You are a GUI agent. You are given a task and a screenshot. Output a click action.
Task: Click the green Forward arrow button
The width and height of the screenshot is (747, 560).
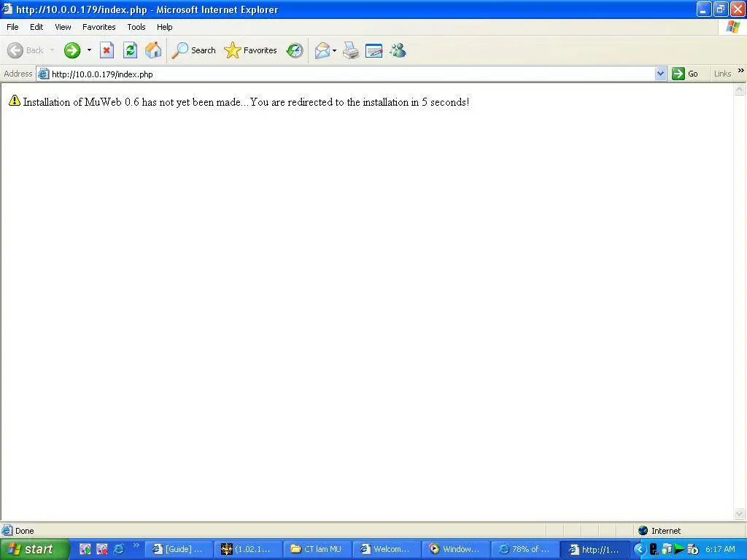click(72, 50)
